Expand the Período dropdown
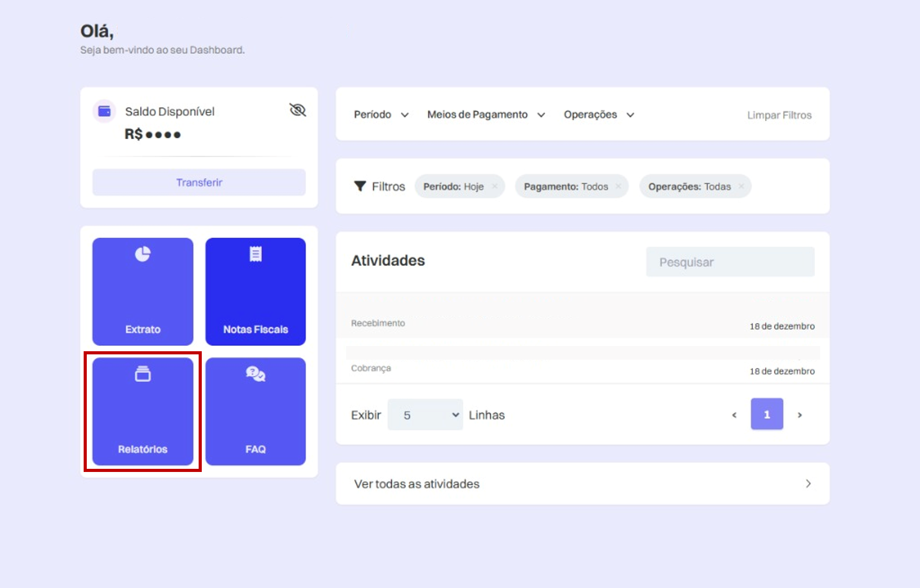The height and width of the screenshot is (588, 920). coord(381,114)
